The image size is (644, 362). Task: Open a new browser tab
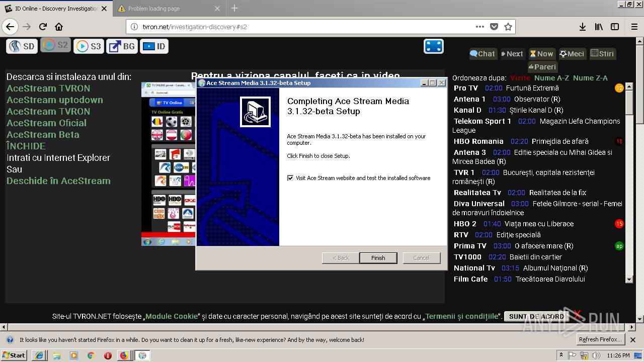(x=234, y=8)
